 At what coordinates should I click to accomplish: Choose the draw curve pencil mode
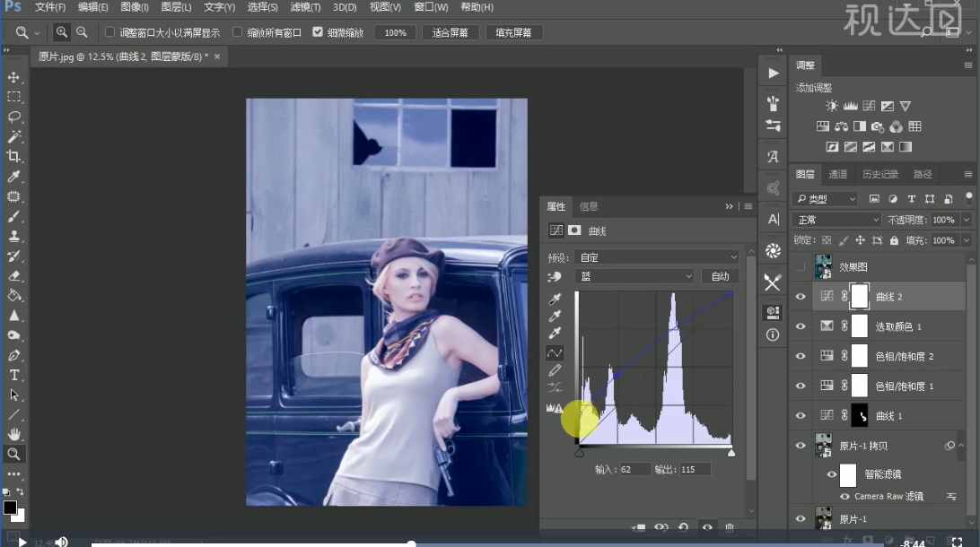coord(555,371)
